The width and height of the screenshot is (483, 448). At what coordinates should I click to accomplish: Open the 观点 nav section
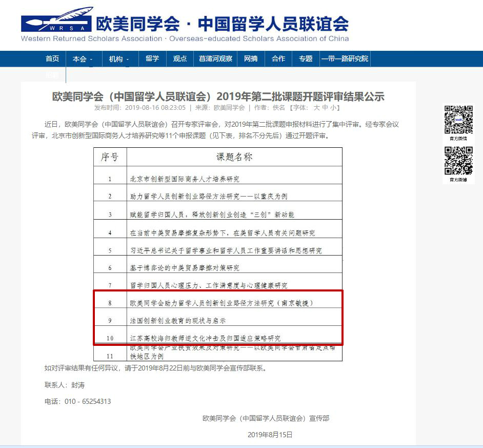[x=179, y=59]
